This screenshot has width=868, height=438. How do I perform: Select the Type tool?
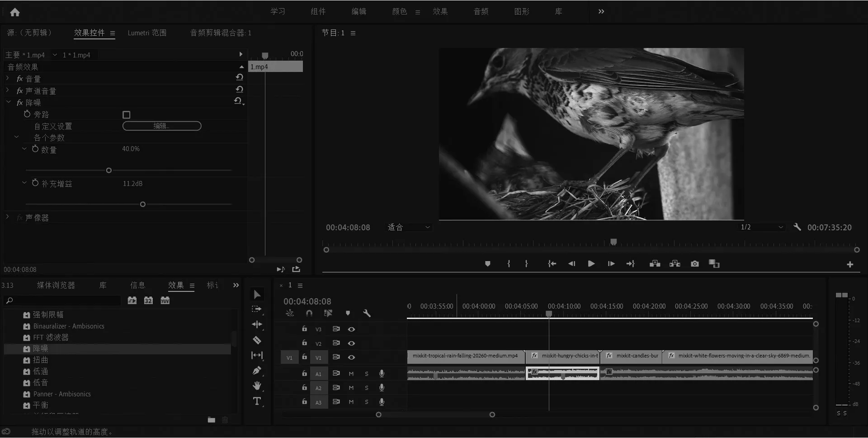[x=257, y=401]
